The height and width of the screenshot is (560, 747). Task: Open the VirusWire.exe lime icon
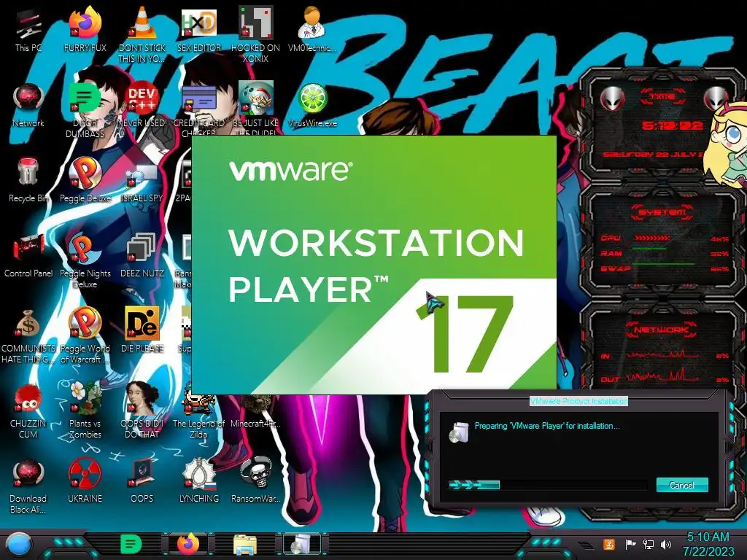coord(312,106)
